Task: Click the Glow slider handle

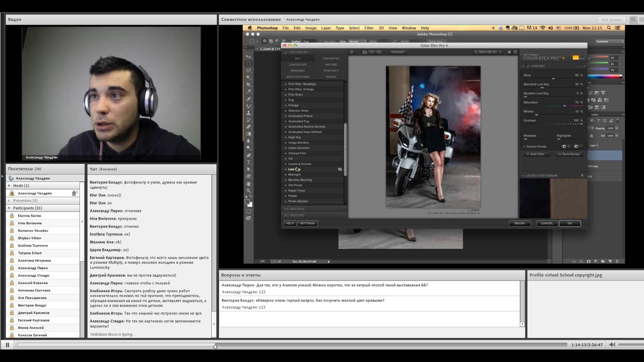Action: click(x=553, y=78)
